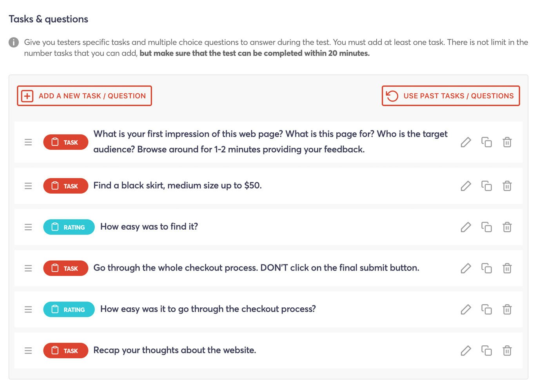Screen dimensions: 537x392
Task: Click the RATING badge on 'How easy was to find it?'
Action: tap(69, 227)
